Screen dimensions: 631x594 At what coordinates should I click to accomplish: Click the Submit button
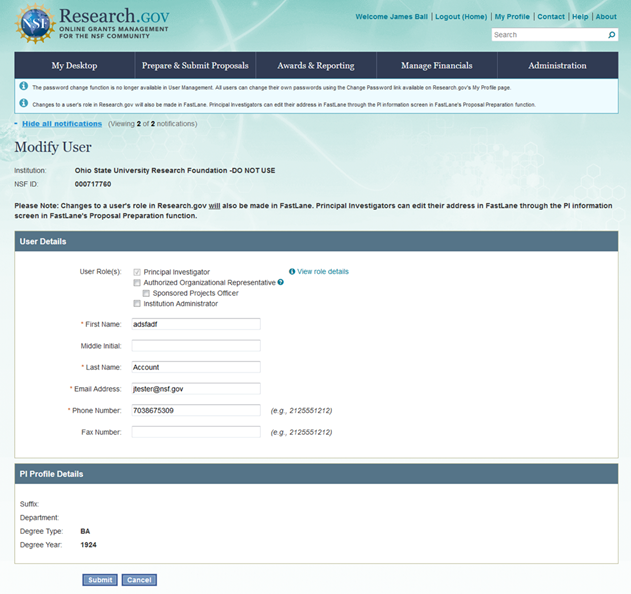pyautogui.click(x=100, y=580)
